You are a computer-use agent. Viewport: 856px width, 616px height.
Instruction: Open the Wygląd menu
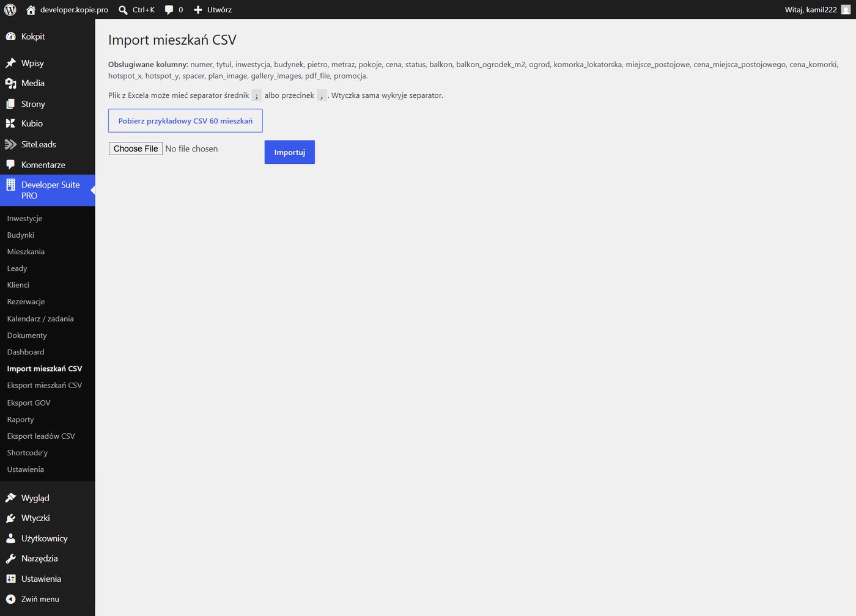click(x=48, y=498)
